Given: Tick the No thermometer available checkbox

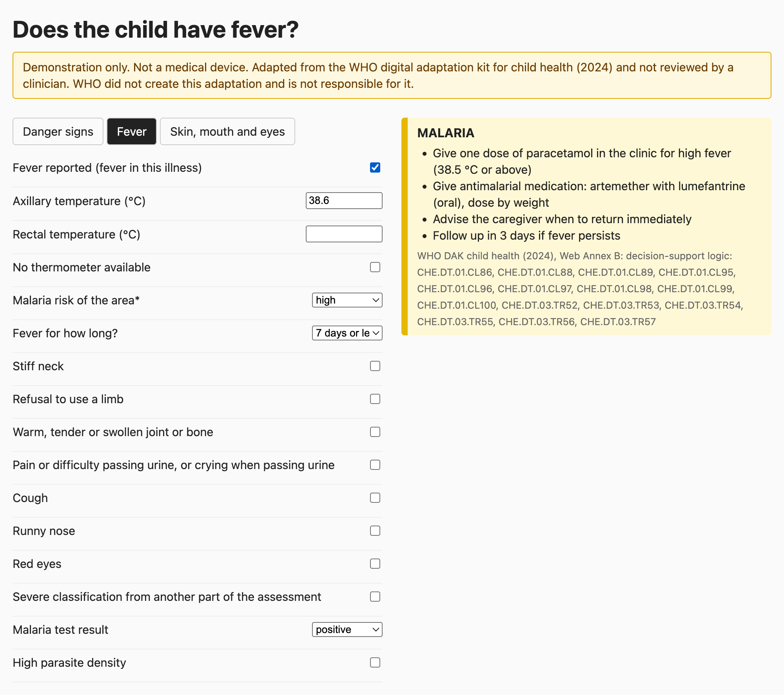Looking at the screenshot, I should (x=375, y=267).
